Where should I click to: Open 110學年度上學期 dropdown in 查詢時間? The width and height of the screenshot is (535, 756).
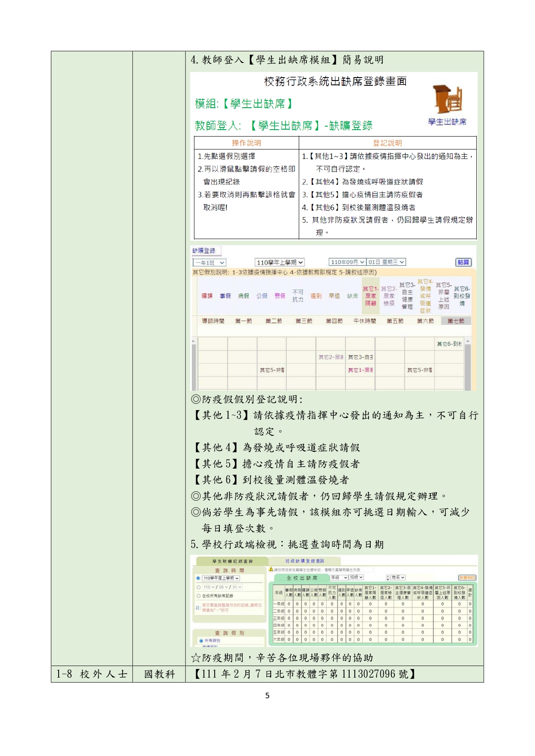tap(221, 578)
